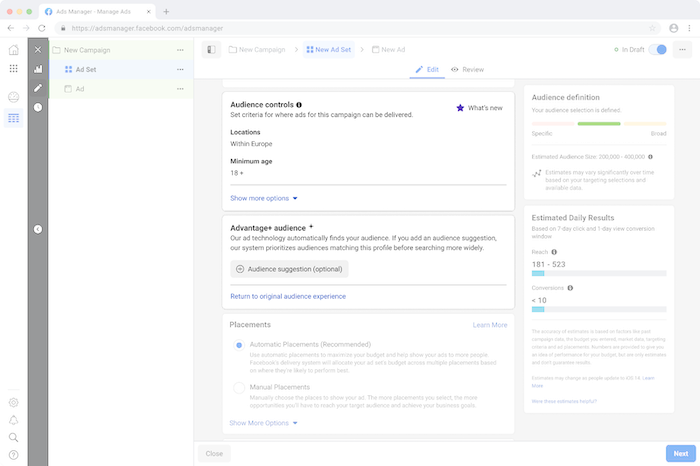Click the Next button
The height and width of the screenshot is (466, 700).
(x=680, y=453)
